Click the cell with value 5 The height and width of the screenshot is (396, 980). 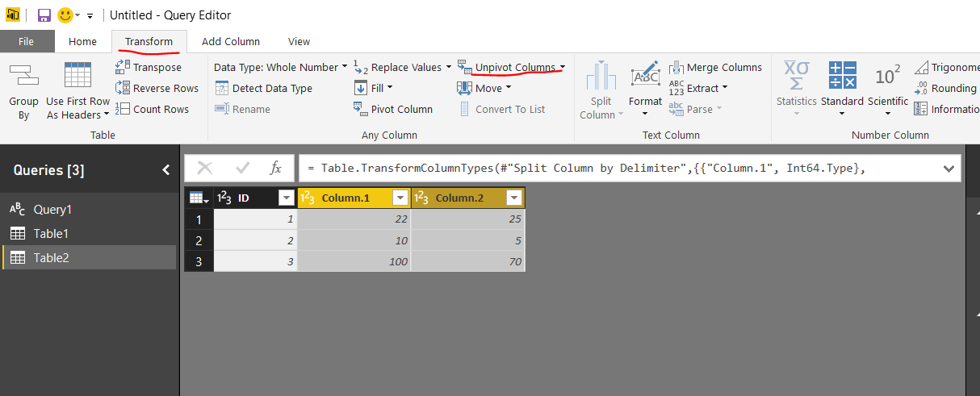coord(468,240)
